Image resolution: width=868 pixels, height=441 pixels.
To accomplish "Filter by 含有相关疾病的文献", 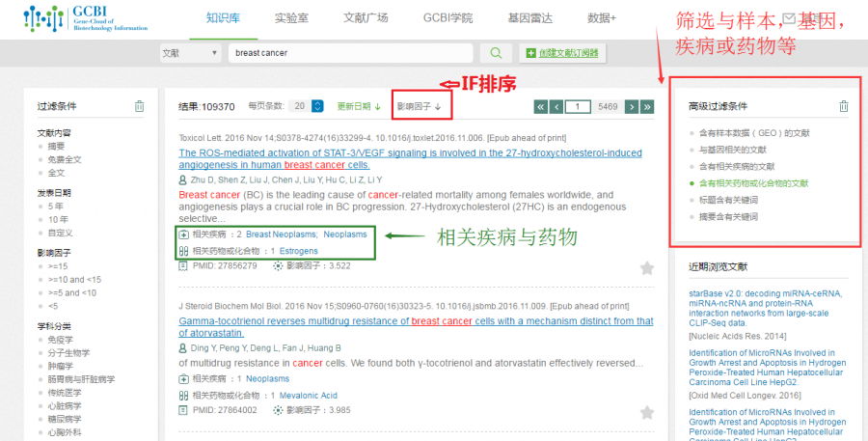I will point(736,167).
